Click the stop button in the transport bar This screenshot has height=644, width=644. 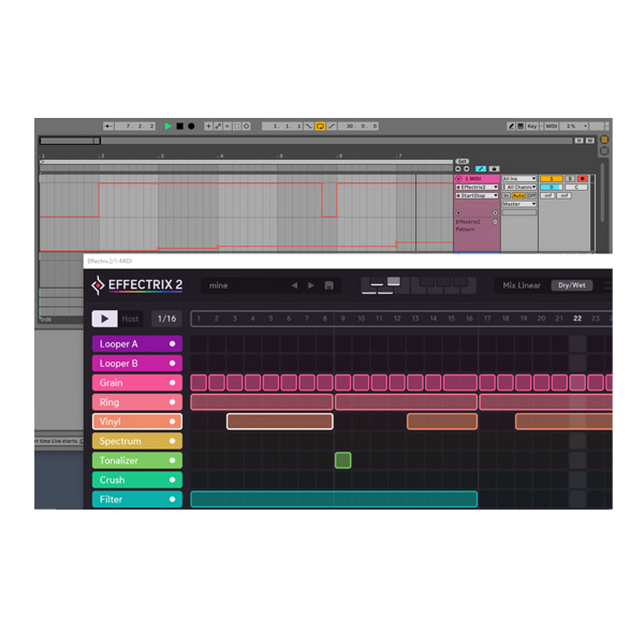coord(180,126)
